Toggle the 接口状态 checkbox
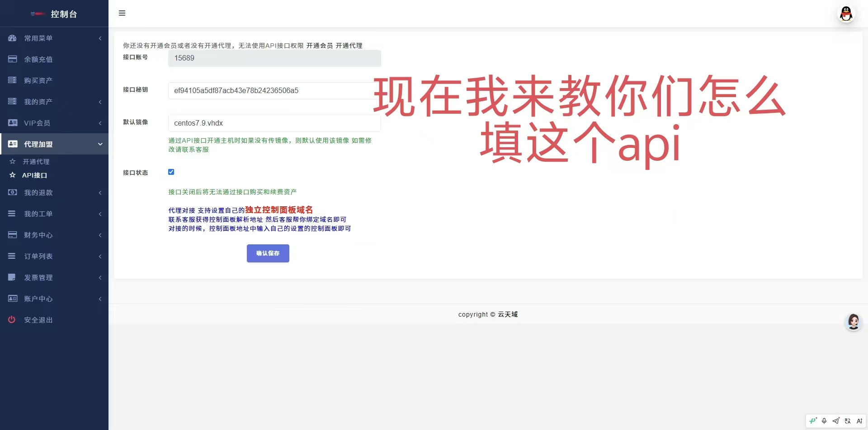Image resolution: width=868 pixels, height=430 pixels. click(171, 172)
